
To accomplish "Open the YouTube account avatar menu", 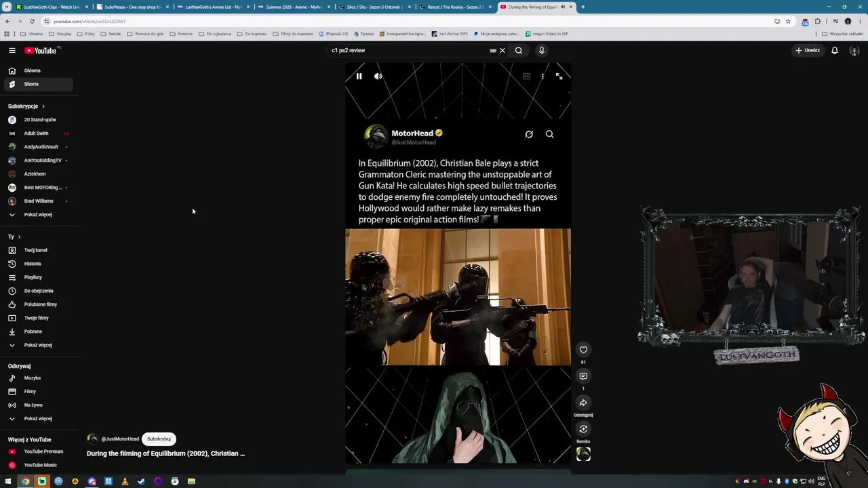I will pyautogui.click(x=854, y=50).
